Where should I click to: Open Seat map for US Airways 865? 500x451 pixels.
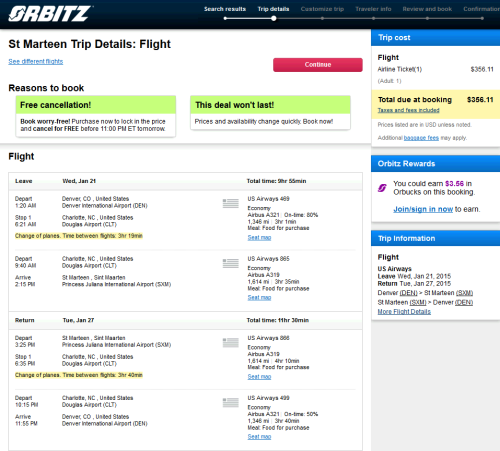[259, 297]
